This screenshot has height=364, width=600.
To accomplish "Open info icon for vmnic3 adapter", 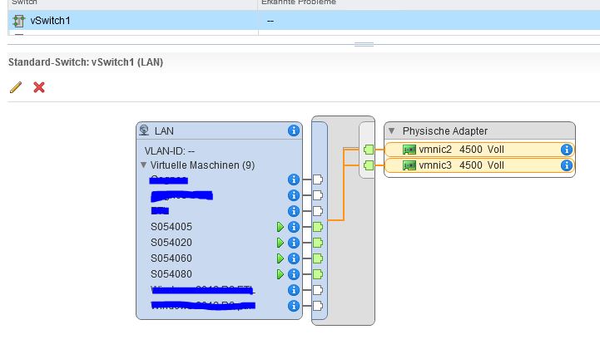I will [566, 165].
